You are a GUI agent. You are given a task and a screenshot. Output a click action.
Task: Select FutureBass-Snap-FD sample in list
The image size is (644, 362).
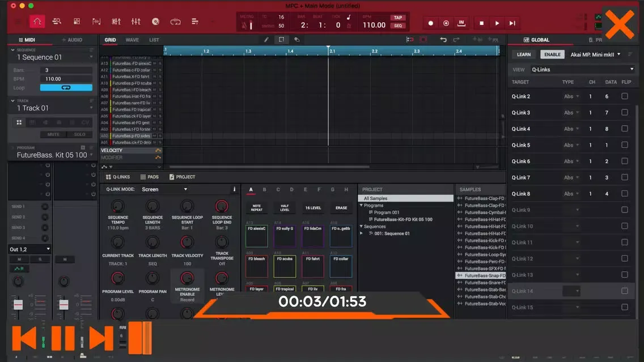click(x=481, y=275)
